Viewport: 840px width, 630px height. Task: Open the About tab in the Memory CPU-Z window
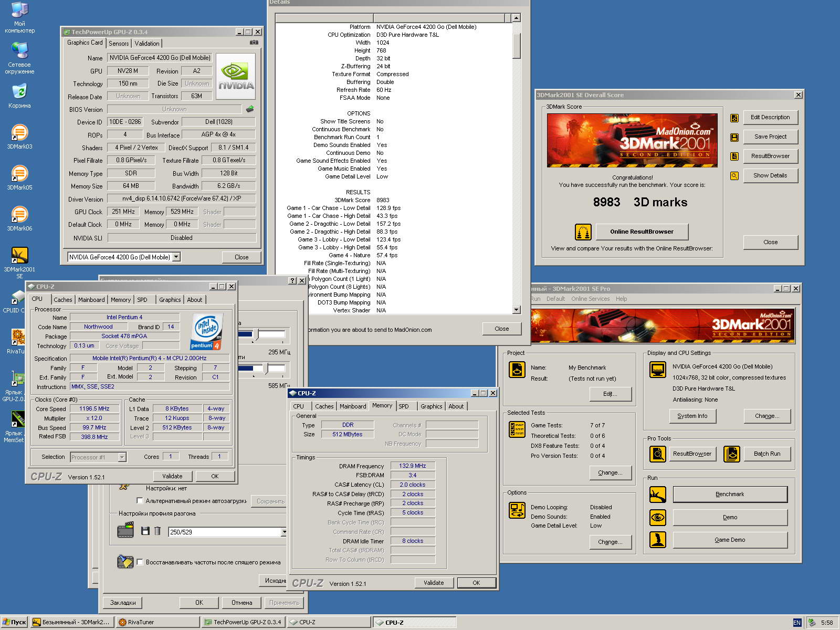click(456, 406)
